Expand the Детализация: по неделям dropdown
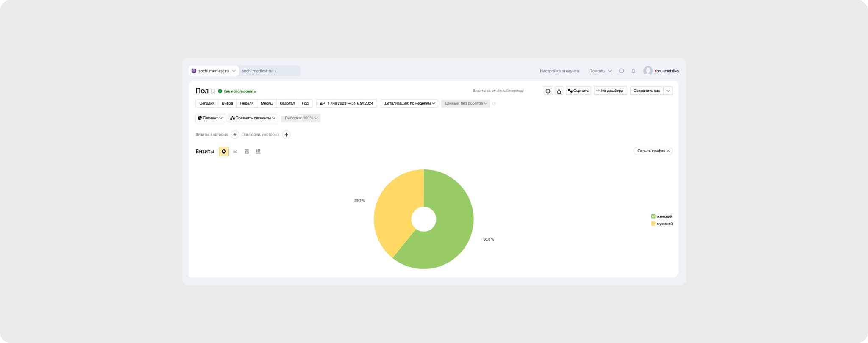 pos(409,103)
